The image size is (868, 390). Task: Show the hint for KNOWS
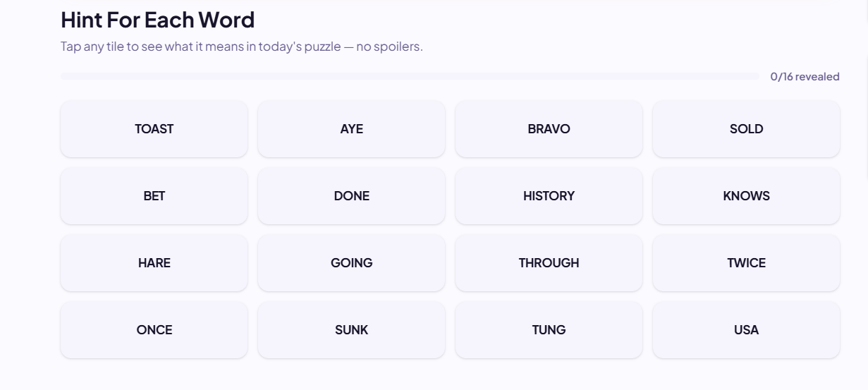746,195
